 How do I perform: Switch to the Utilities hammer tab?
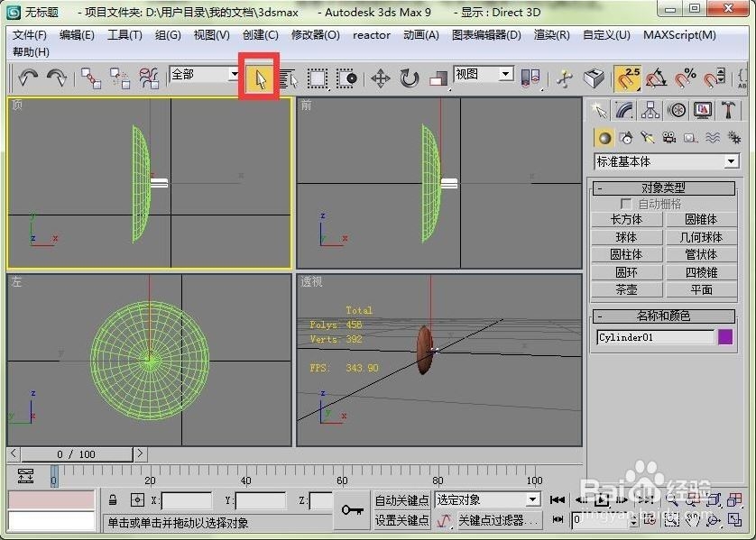click(x=729, y=110)
